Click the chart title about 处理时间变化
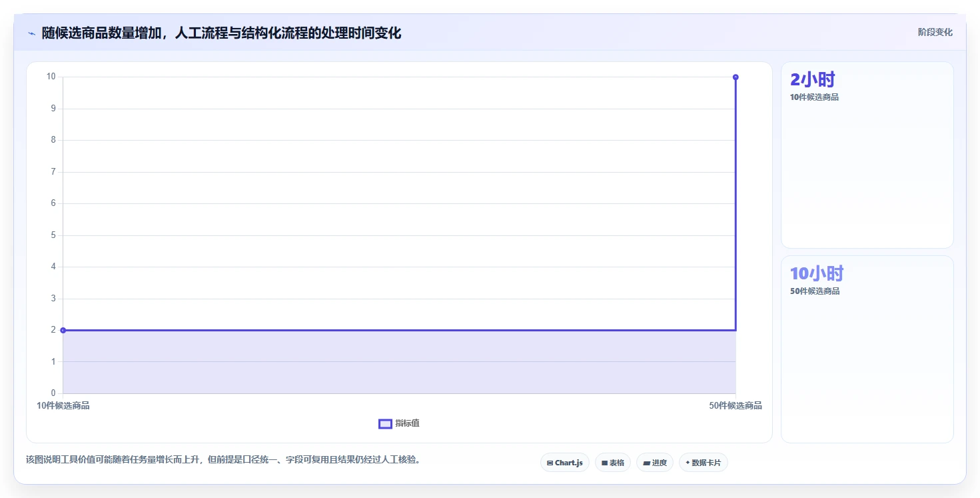 tap(221, 33)
